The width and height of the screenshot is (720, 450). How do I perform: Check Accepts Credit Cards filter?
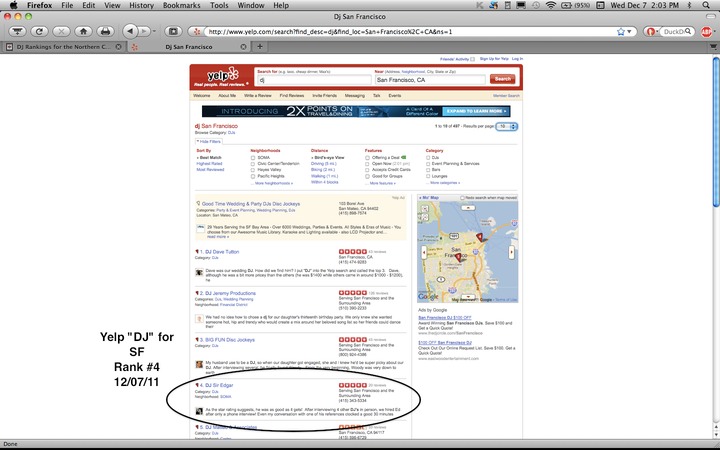tap(367, 170)
